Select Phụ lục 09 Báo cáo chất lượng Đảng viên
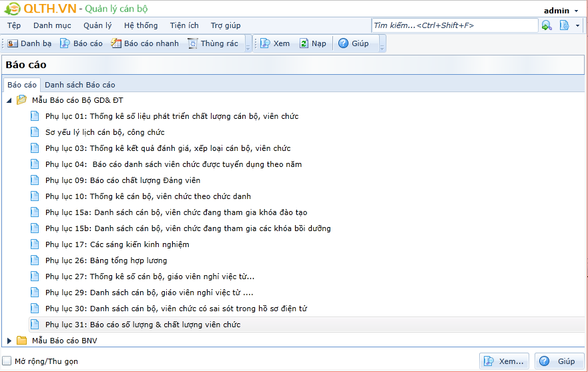This screenshot has width=588, height=372. coord(123,180)
